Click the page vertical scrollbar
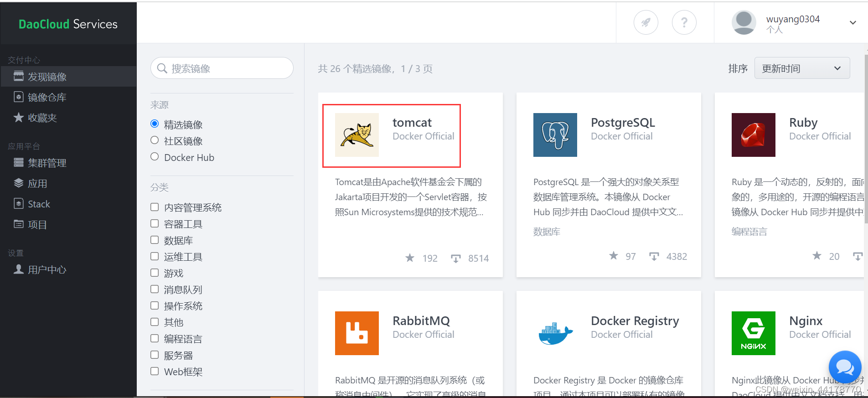The image size is (868, 398). pyautogui.click(x=866, y=139)
